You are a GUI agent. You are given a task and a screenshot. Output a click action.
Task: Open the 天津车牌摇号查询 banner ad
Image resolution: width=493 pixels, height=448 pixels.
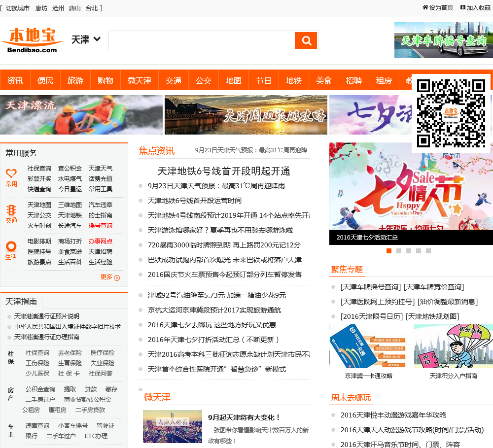pyautogui.click(x=444, y=40)
